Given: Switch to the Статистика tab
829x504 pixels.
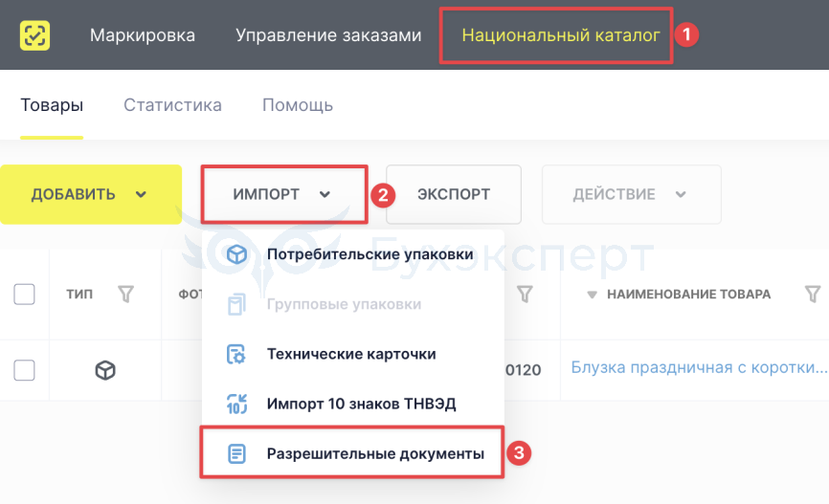Looking at the screenshot, I should click(x=172, y=105).
